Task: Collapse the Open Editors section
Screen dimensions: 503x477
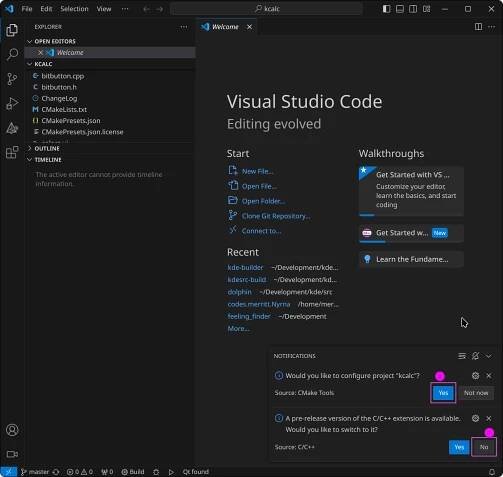Action: [110, 41]
